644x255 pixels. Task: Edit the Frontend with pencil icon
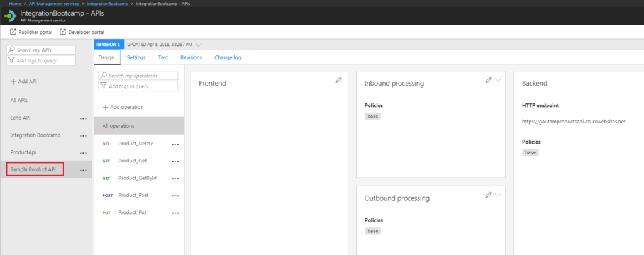338,80
